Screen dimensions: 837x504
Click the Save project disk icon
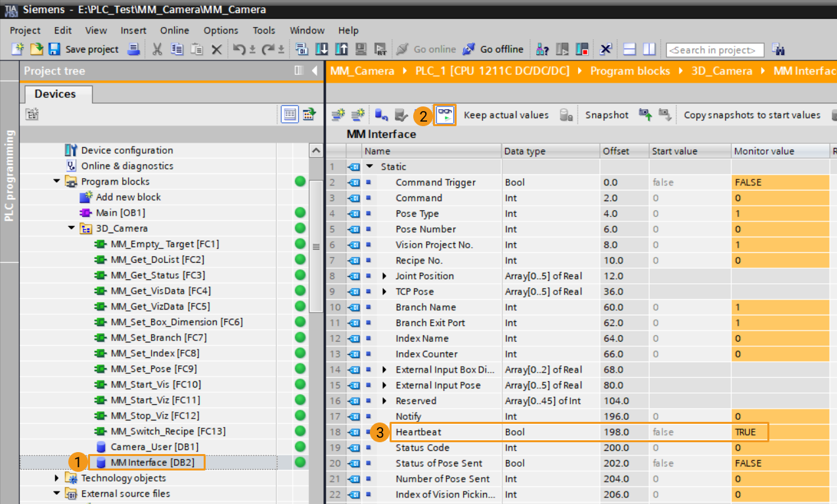pos(55,49)
